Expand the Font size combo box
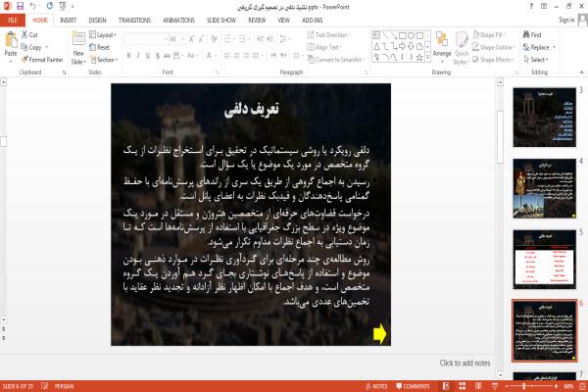Image resolution: width=588 pixels, height=392 pixels. (183, 38)
